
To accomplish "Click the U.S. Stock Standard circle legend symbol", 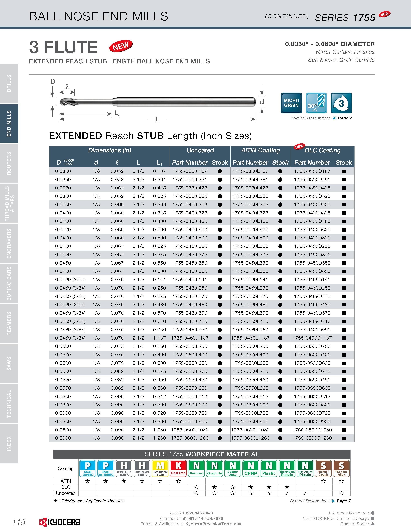I will [372, 513].
